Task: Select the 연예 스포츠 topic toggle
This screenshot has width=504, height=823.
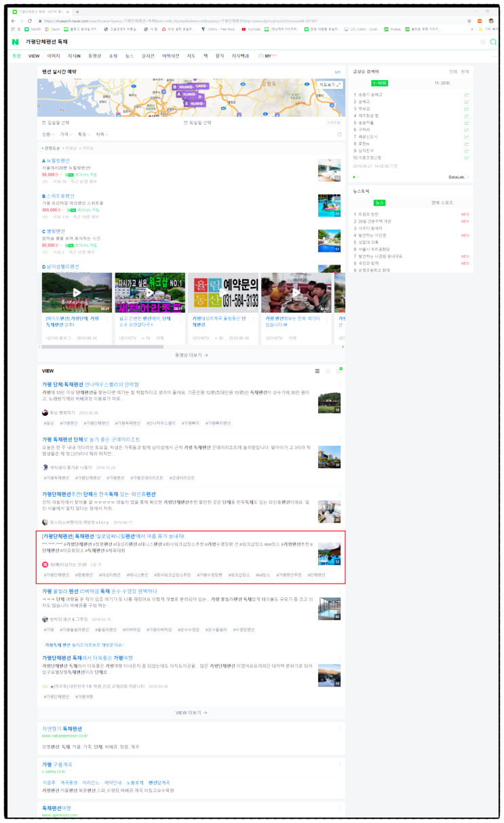Action: [x=442, y=202]
